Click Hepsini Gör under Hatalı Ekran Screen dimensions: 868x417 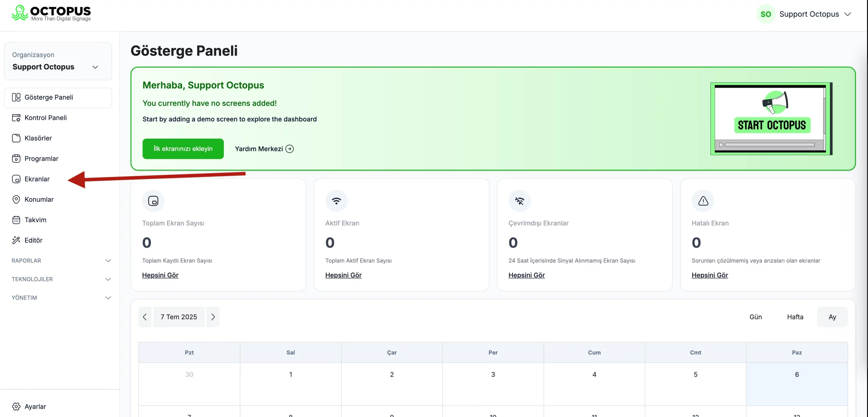click(x=710, y=275)
